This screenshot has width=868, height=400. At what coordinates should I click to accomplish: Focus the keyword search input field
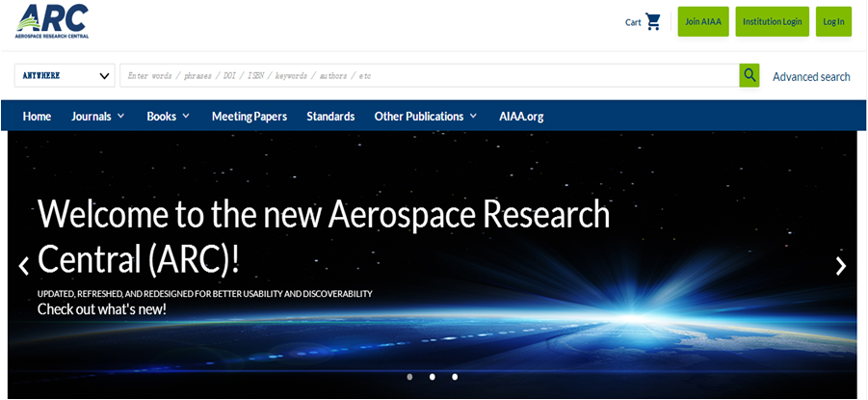coord(430,75)
